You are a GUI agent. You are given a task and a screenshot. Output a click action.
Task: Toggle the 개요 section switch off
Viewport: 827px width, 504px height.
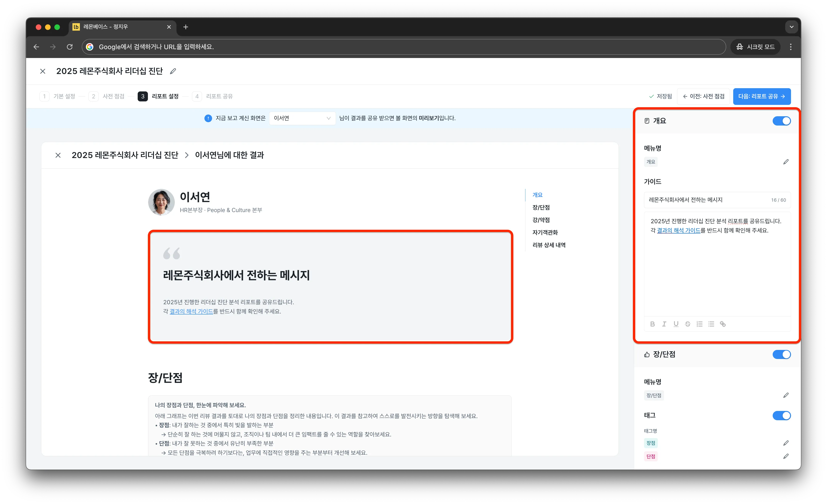(x=781, y=121)
